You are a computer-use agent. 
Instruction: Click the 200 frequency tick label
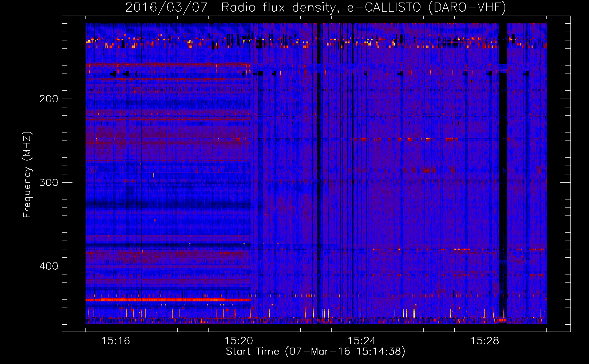click(49, 99)
